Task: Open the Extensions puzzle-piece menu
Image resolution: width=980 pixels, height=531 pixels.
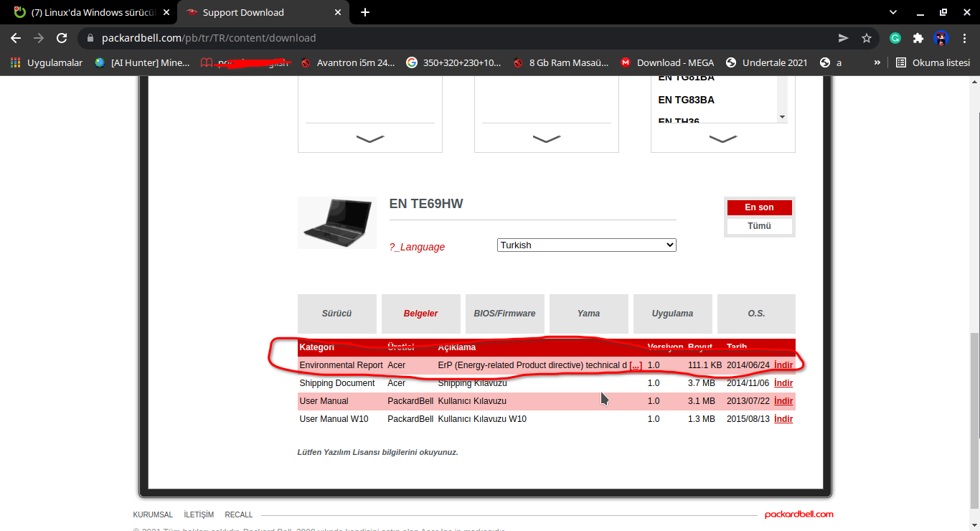Action: (x=918, y=38)
